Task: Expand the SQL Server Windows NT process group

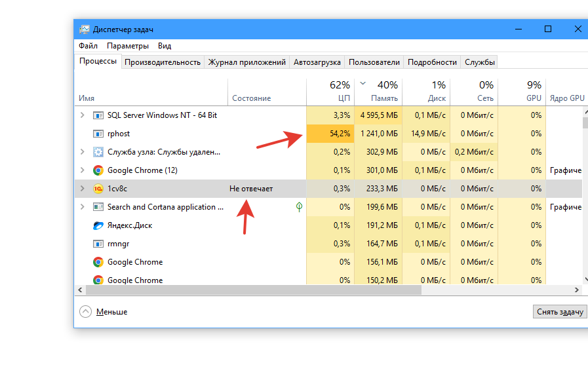Action: click(82, 115)
